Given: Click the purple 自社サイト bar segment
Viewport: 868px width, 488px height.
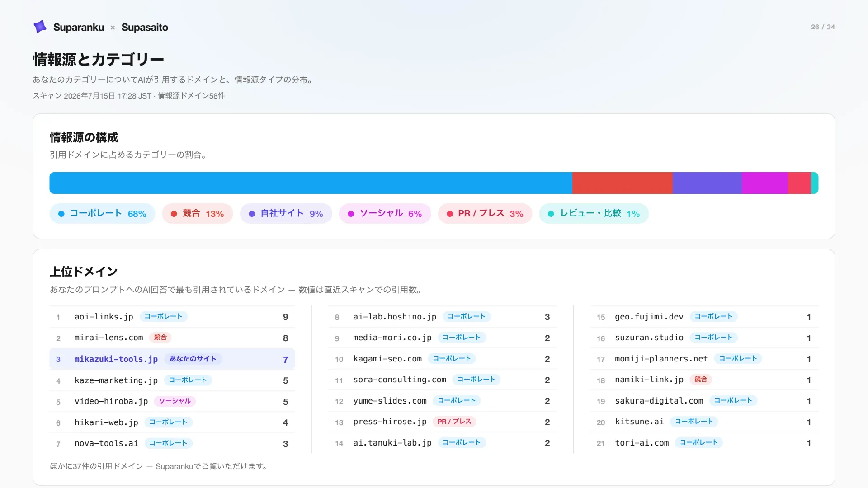Looking at the screenshot, I should (x=707, y=183).
